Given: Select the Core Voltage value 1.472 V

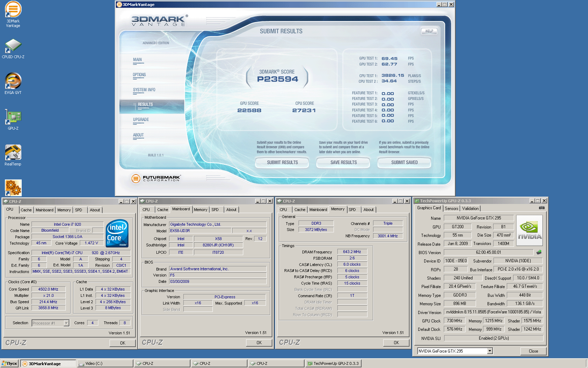Looking at the screenshot, I should (x=91, y=243).
